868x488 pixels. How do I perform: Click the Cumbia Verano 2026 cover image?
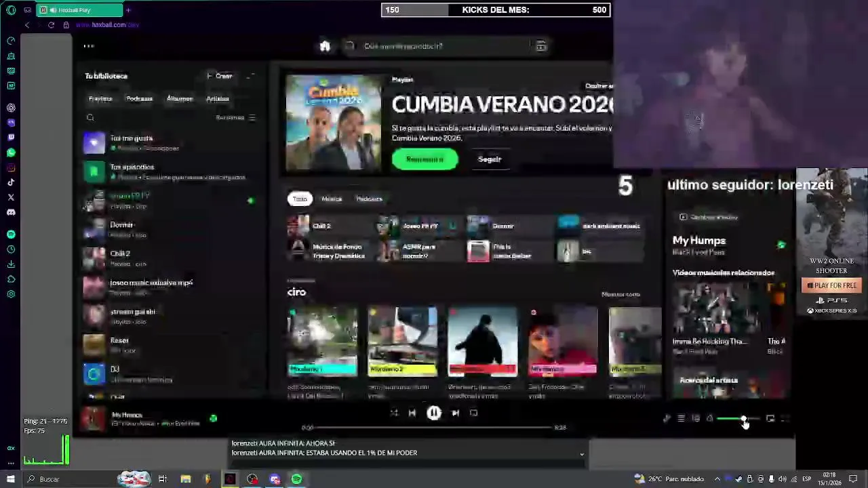[333, 123]
